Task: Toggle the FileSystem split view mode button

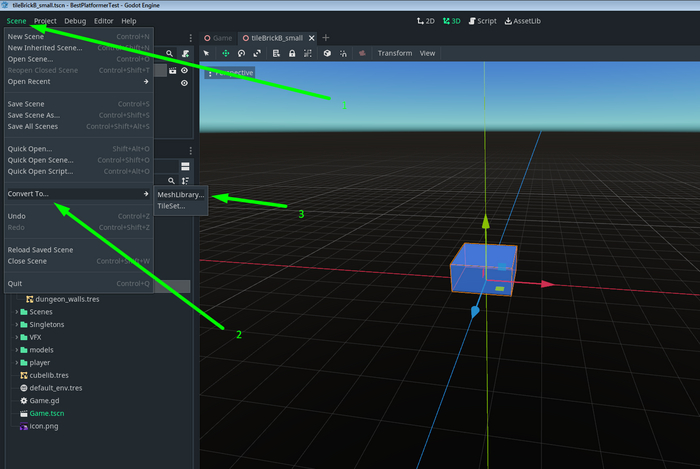Action: [x=185, y=165]
